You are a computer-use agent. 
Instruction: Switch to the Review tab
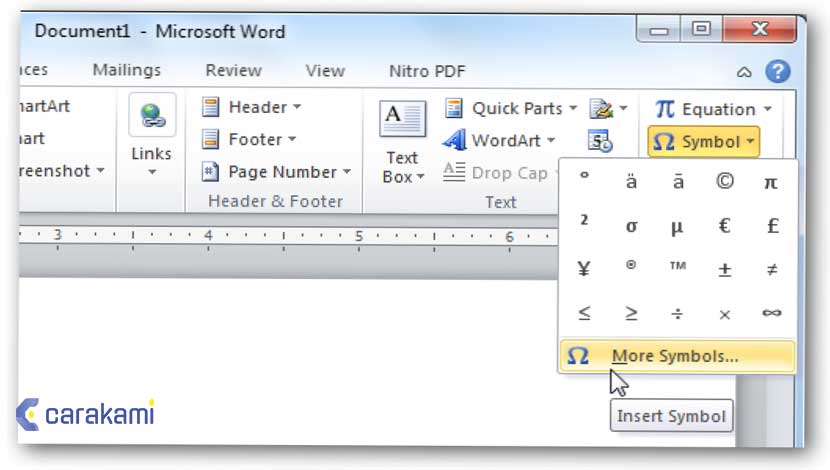pos(233,70)
